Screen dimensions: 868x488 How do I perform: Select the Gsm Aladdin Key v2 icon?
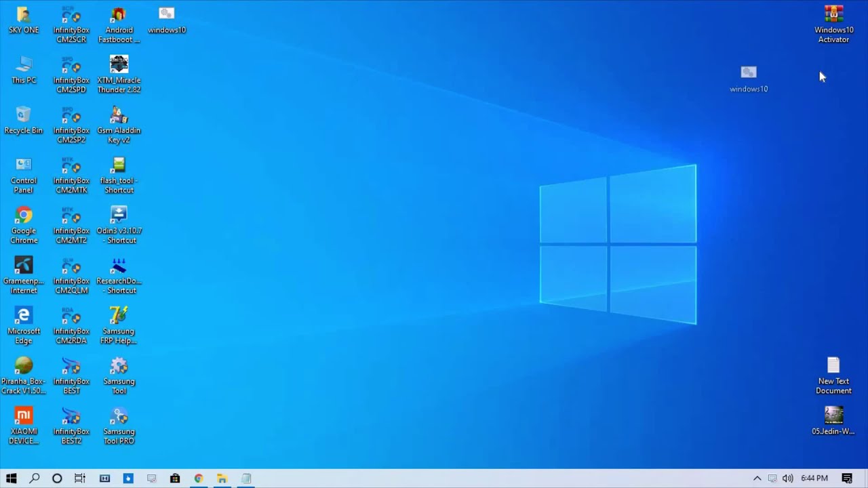pyautogui.click(x=119, y=125)
